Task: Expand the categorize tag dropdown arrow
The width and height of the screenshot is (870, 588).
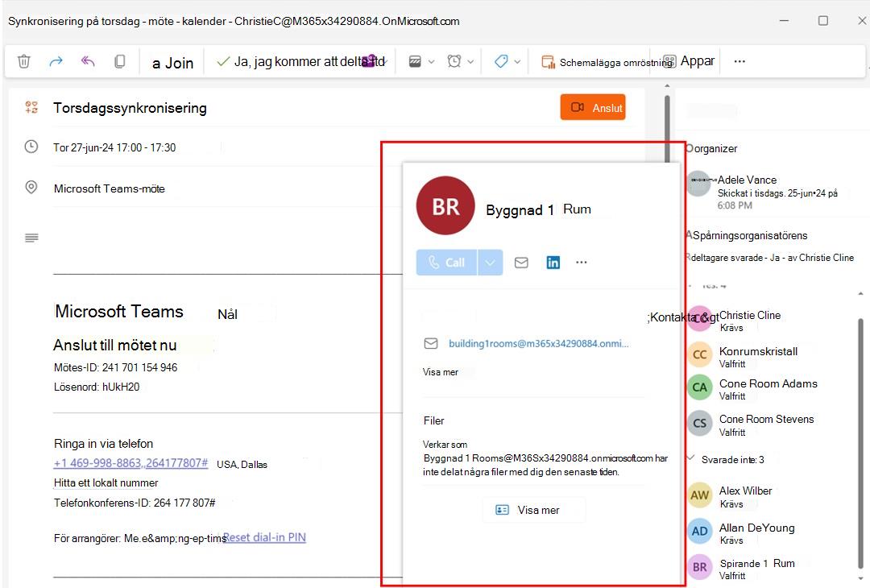Action: point(517,61)
